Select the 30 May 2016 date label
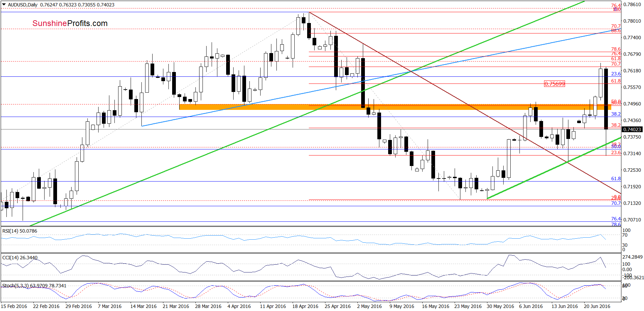This screenshot has height=311, width=644. point(500,306)
